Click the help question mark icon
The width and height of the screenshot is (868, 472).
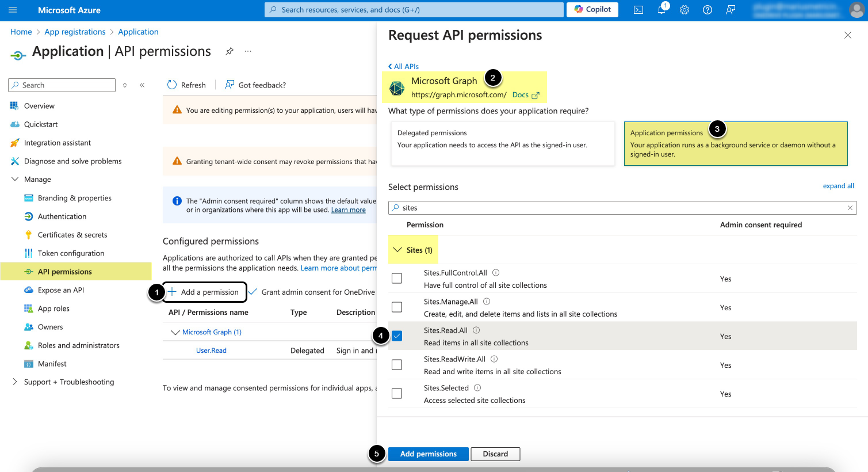pyautogui.click(x=708, y=10)
